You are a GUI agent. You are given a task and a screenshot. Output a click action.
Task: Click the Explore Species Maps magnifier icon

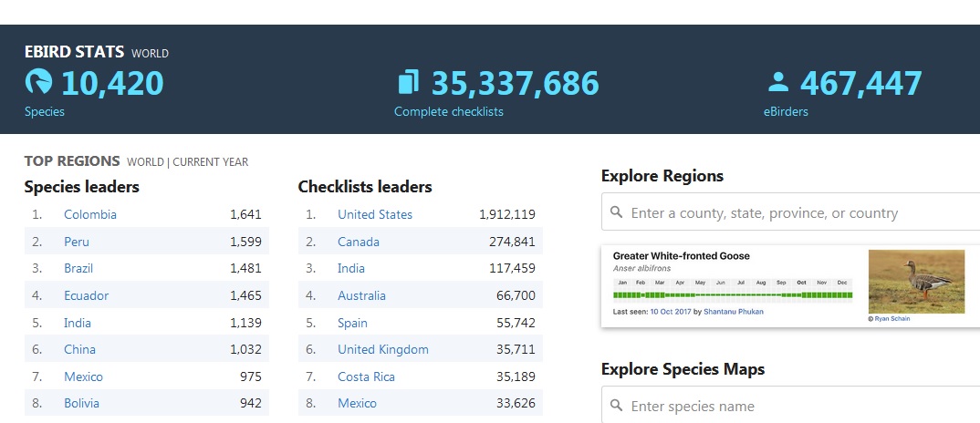616,406
